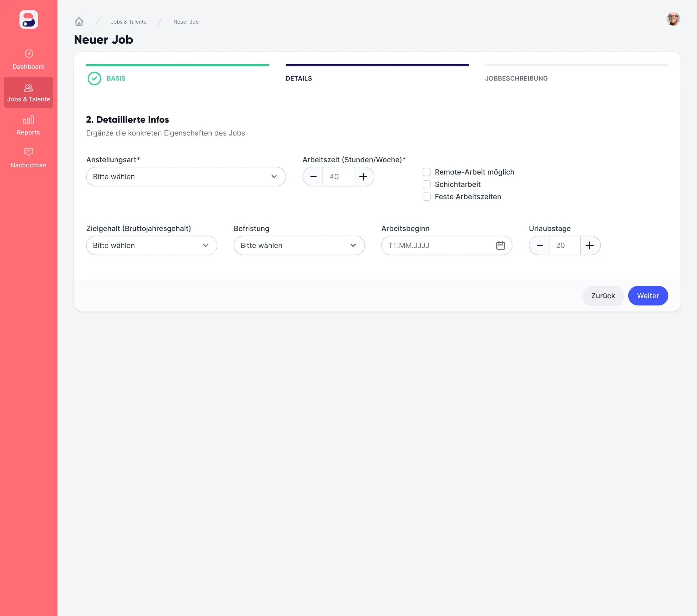Image resolution: width=697 pixels, height=616 pixels.
Task: Select Jobs & Talente sidebar item
Action: [29, 92]
